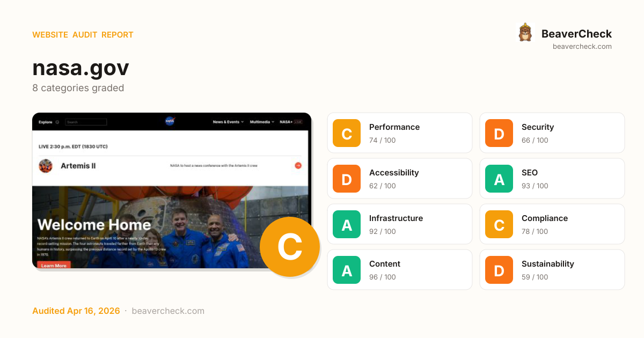
Task: Click the BeaverCheck beaver logo icon
Action: coord(525,33)
